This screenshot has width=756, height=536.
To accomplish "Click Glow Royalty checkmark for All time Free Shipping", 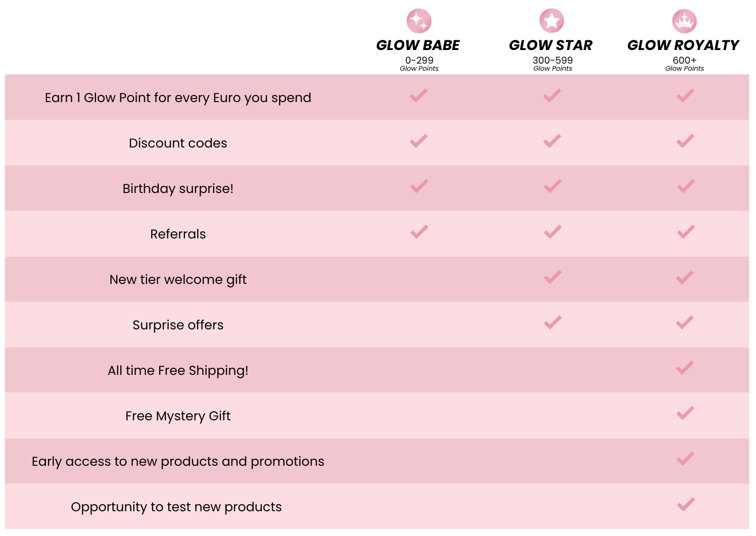I will coord(685,368).
